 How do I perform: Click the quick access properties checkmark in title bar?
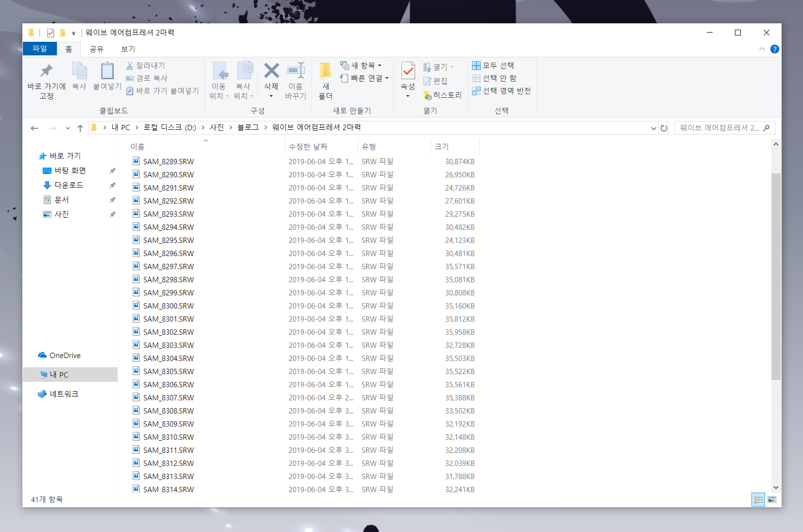click(51, 33)
